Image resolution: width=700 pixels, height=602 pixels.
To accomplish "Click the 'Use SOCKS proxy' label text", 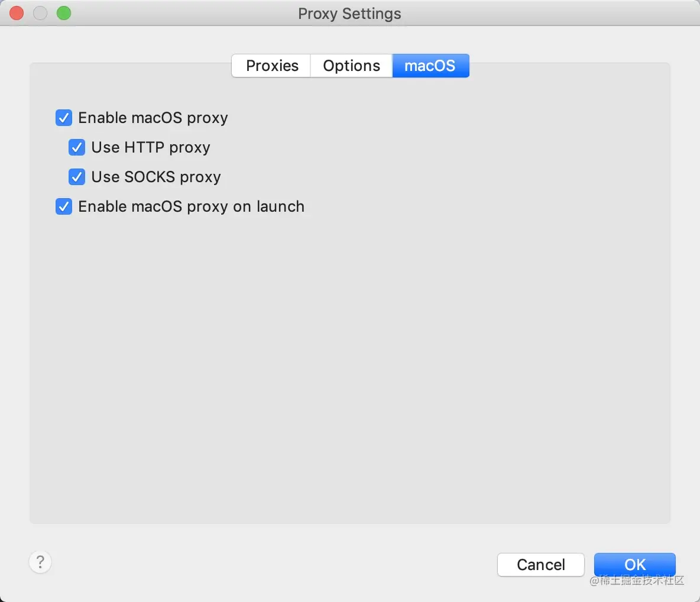I will [156, 177].
